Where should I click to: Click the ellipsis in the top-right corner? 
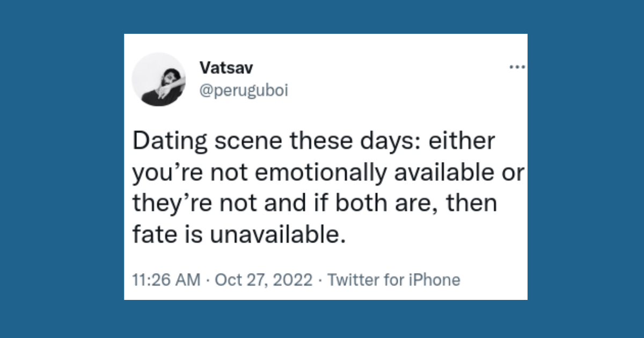pos(518,65)
